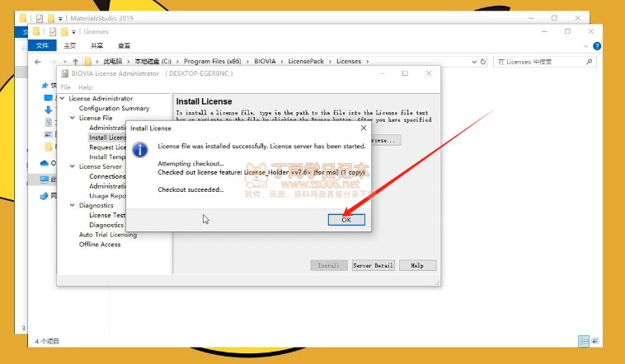Viewport: 625px width, 364px height.
Task: Confirm the Install License dialog with OK
Action: [x=346, y=219]
